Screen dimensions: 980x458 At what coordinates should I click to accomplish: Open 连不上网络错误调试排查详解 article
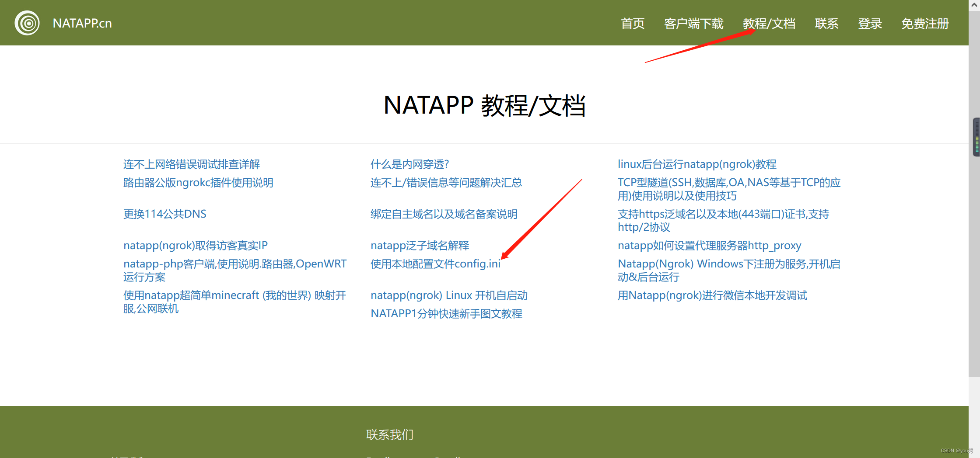click(x=192, y=164)
